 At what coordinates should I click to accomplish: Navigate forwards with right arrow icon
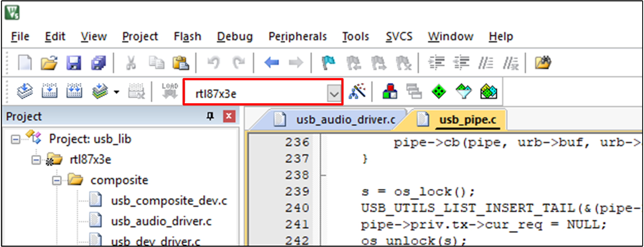pos(296,63)
